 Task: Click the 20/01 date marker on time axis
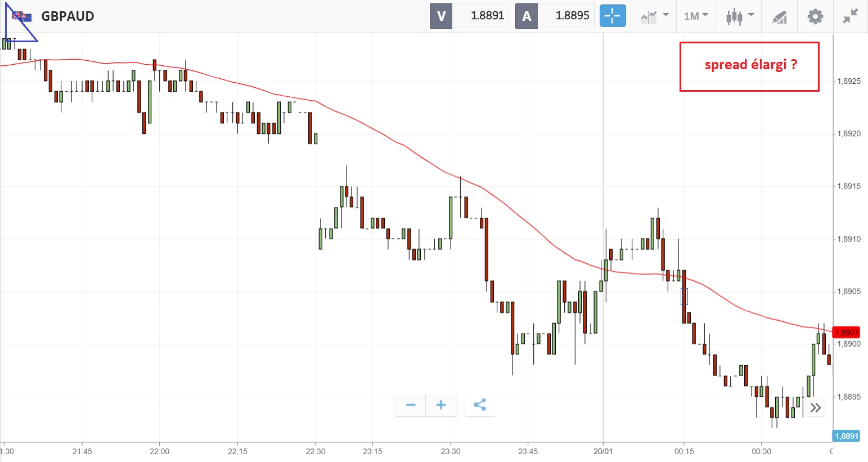[602, 451]
